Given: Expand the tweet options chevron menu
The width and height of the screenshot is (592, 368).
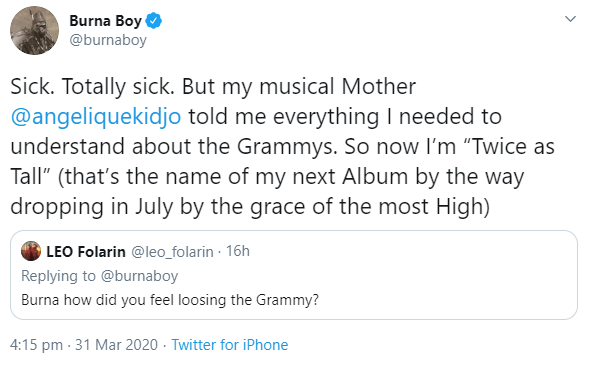Looking at the screenshot, I should pos(570,18).
